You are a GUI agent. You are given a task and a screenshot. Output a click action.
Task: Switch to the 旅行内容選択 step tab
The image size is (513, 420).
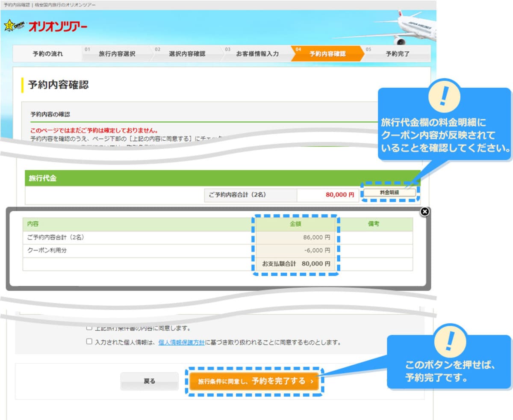(x=117, y=54)
